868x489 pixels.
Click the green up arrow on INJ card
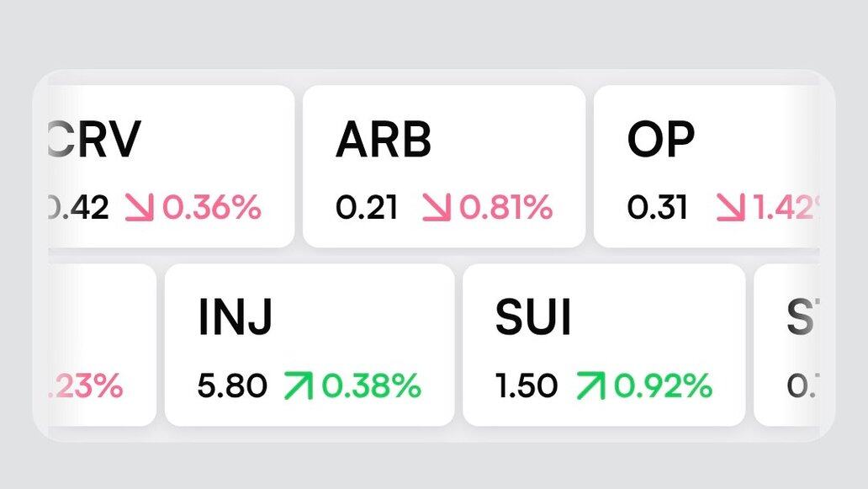click(x=298, y=386)
